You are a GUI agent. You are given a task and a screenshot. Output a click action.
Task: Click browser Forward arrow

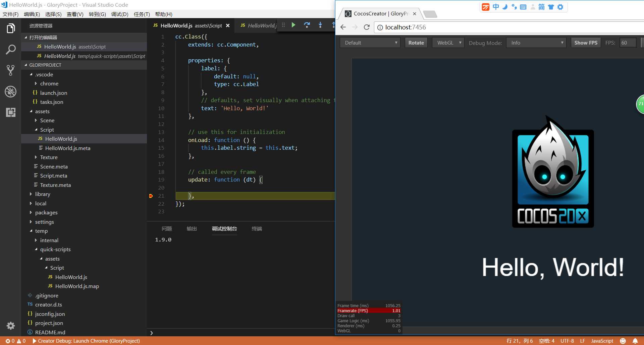point(355,27)
